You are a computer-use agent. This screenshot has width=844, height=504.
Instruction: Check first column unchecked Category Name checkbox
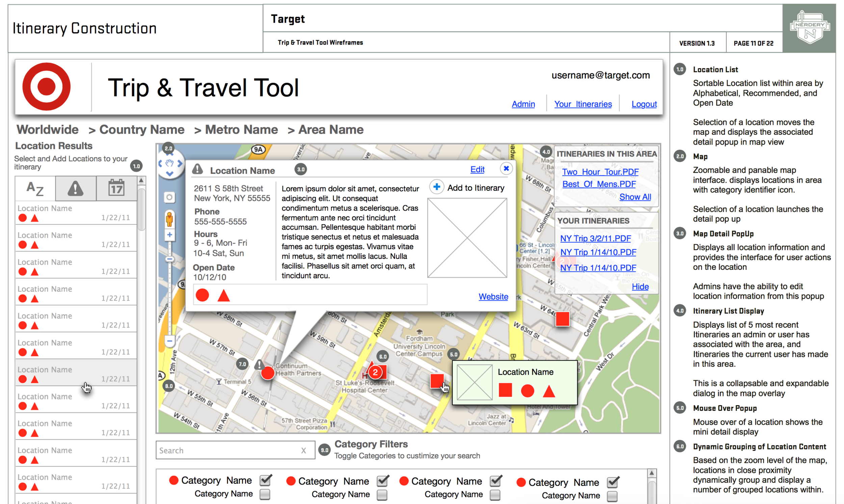tap(265, 494)
